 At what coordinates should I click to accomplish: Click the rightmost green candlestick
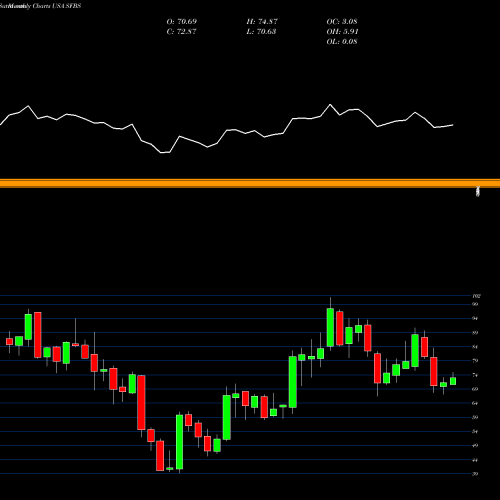point(453,381)
